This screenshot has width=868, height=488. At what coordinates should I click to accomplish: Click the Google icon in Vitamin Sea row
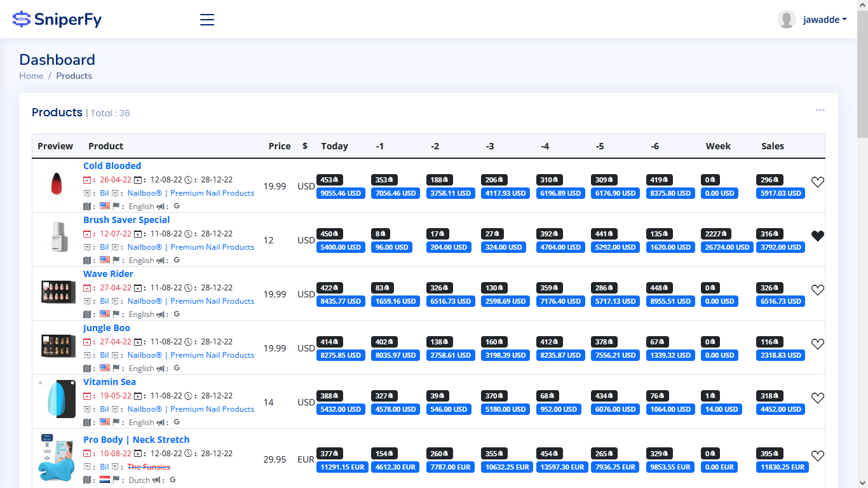[x=177, y=422]
